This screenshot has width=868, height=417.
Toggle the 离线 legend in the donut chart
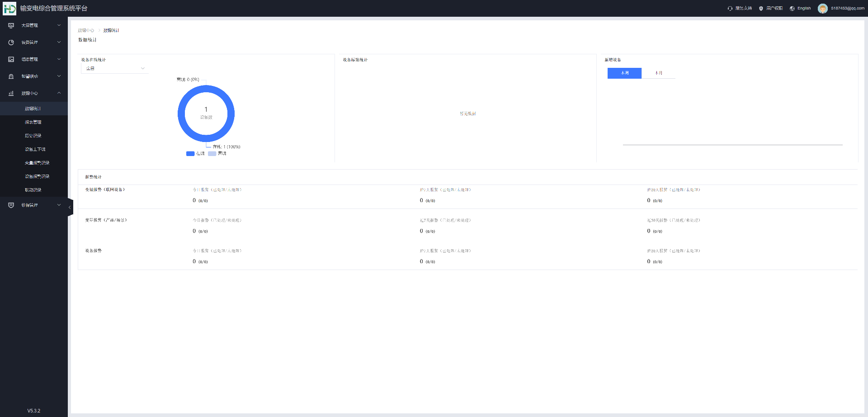(217, 154)
